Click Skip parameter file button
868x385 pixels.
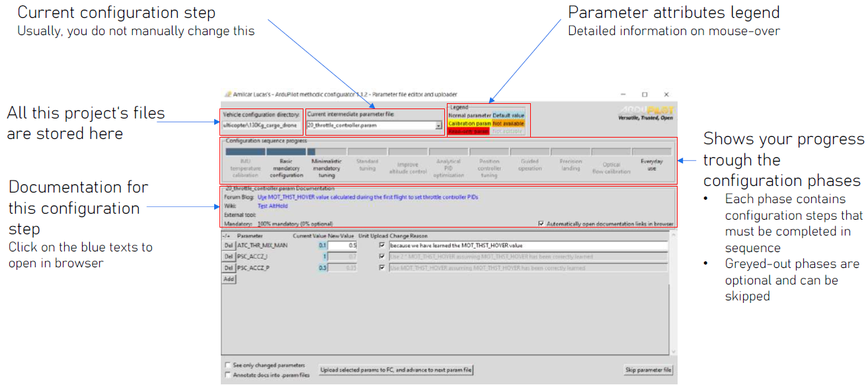649,370
